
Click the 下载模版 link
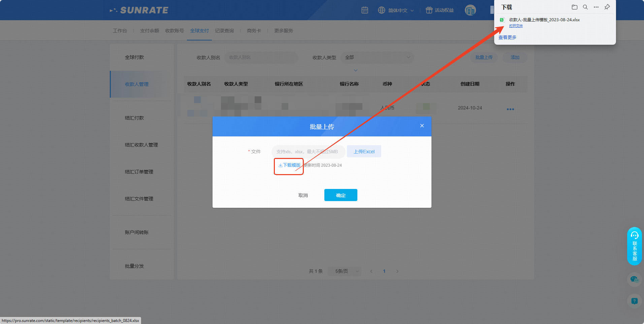click(290, 165)
